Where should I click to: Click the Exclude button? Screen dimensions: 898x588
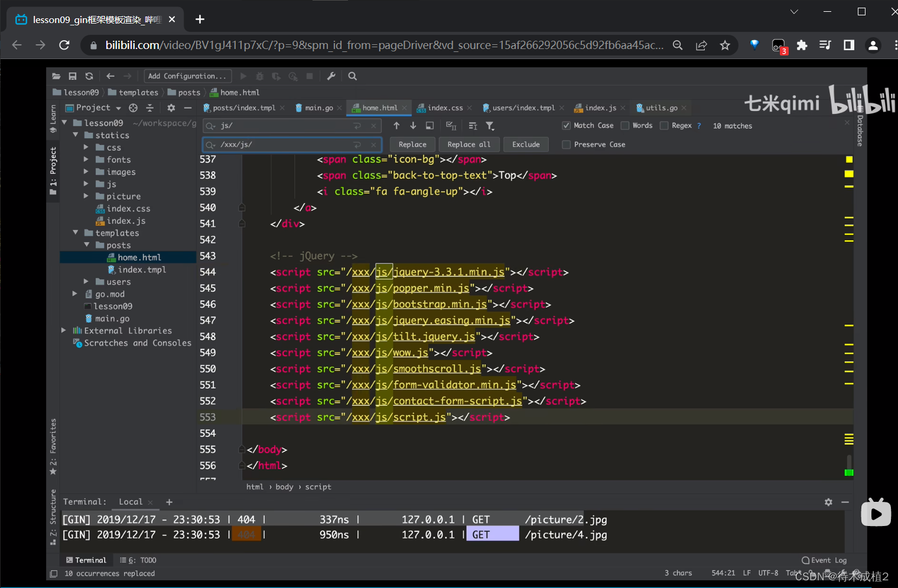coord(526,145)
